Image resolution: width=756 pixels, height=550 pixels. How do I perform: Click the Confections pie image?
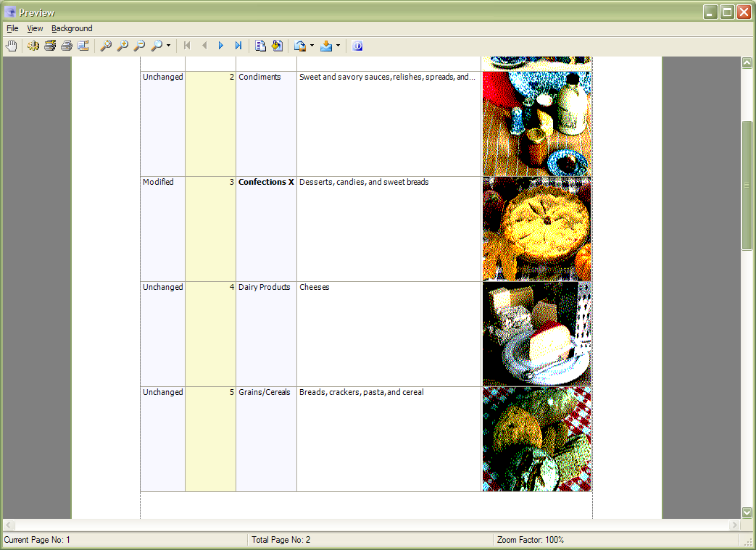(536, 229)
